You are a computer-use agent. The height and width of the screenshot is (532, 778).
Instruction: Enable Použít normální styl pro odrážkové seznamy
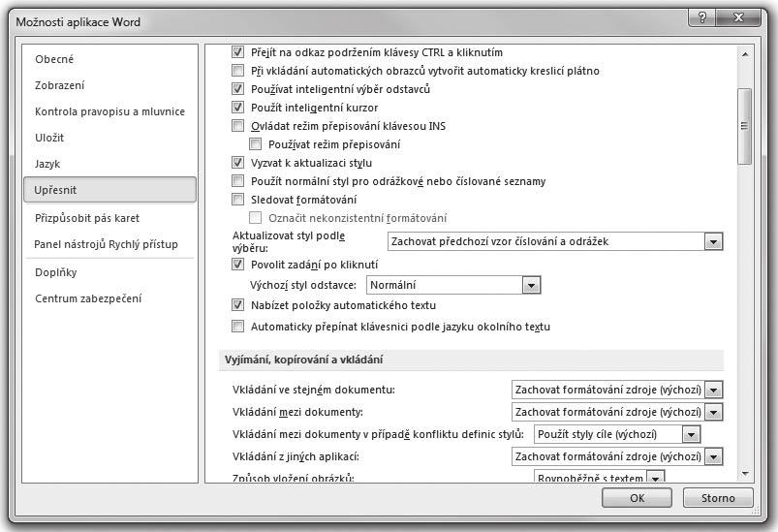238,180
